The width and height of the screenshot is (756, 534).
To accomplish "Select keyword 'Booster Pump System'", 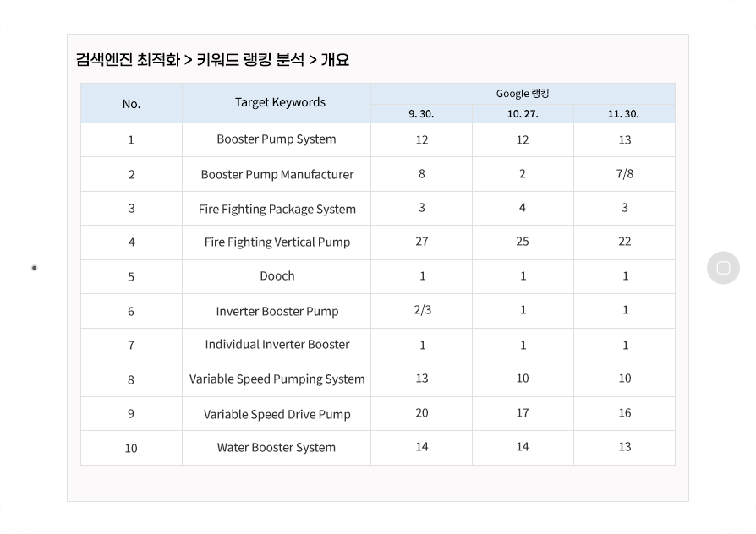I will (x=277, y=139).
